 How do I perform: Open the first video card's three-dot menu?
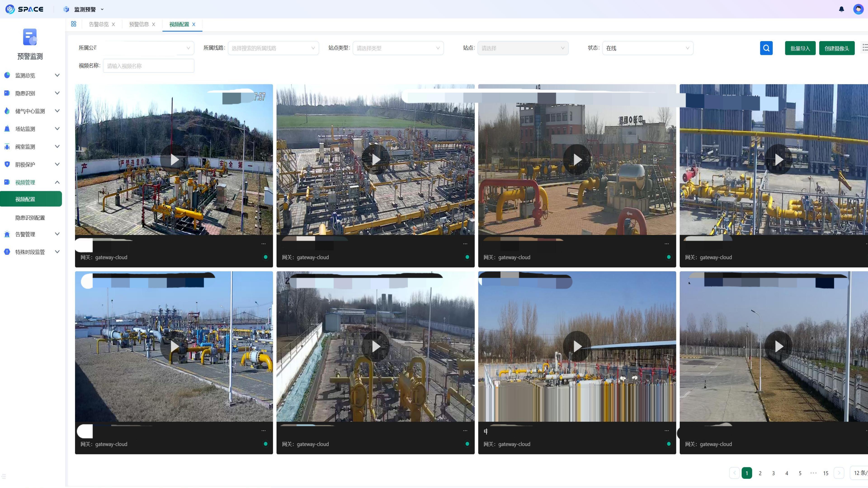pos(264,244)
